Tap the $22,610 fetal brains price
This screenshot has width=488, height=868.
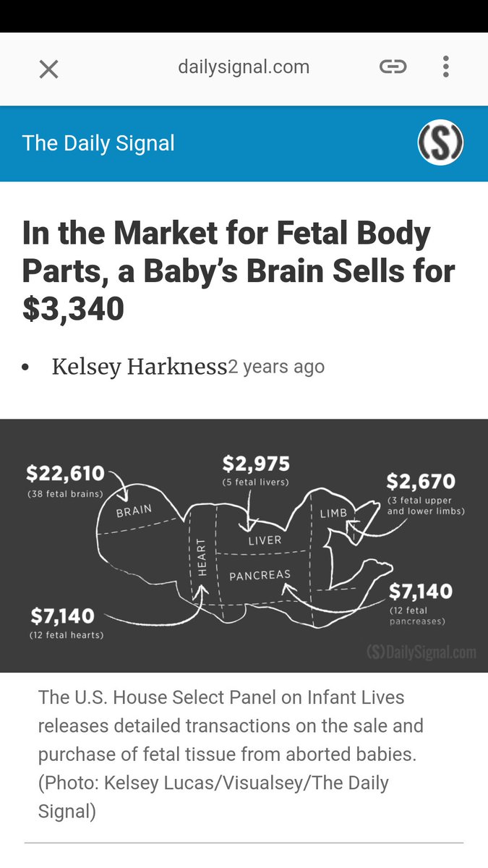65,474
